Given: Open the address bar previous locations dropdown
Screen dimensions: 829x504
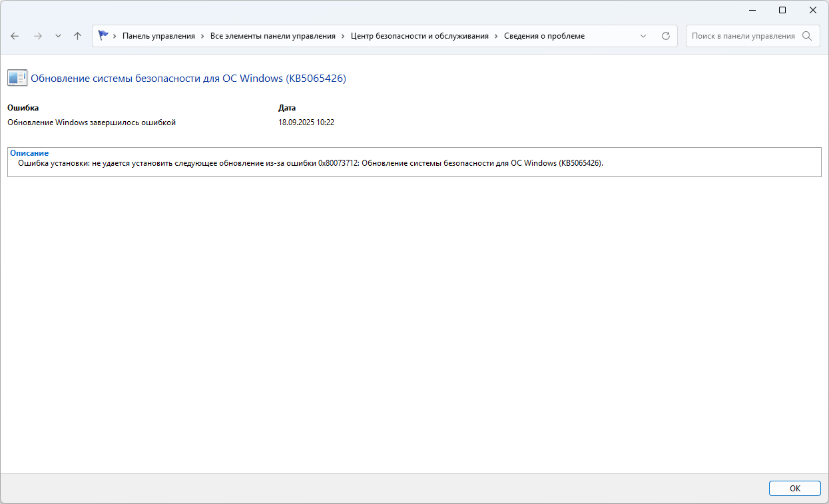Looking at the screenshot, I should [643, 36].
